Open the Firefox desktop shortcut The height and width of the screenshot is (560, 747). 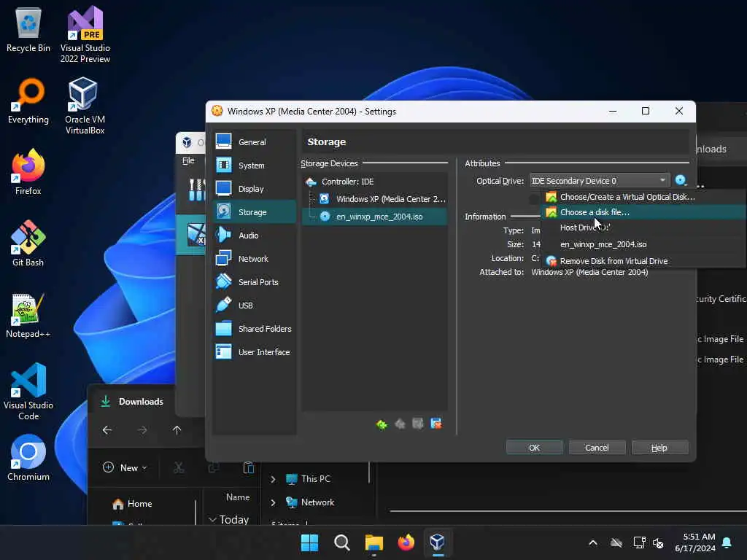tap(28, 172)
